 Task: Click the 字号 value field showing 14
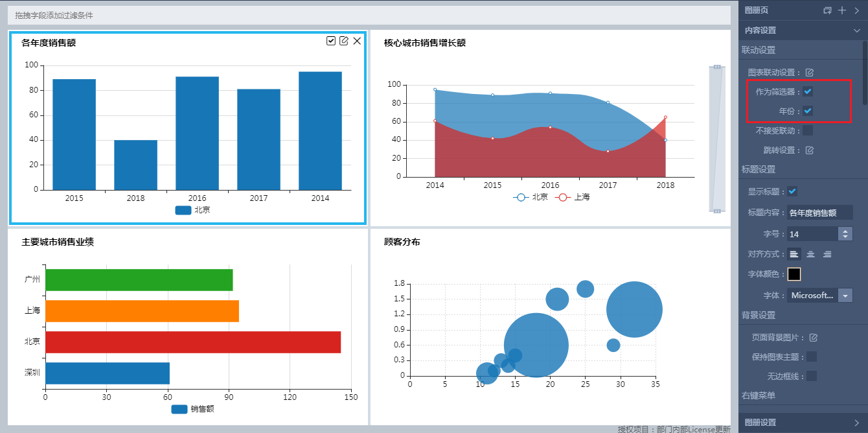click(812, 233)
